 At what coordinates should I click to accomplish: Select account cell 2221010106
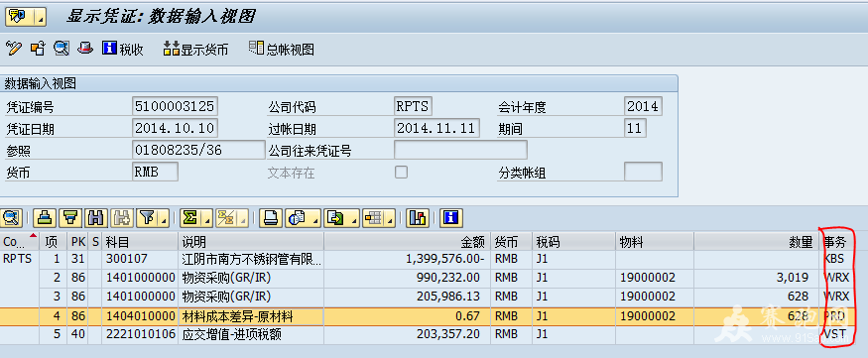(140, 335)
